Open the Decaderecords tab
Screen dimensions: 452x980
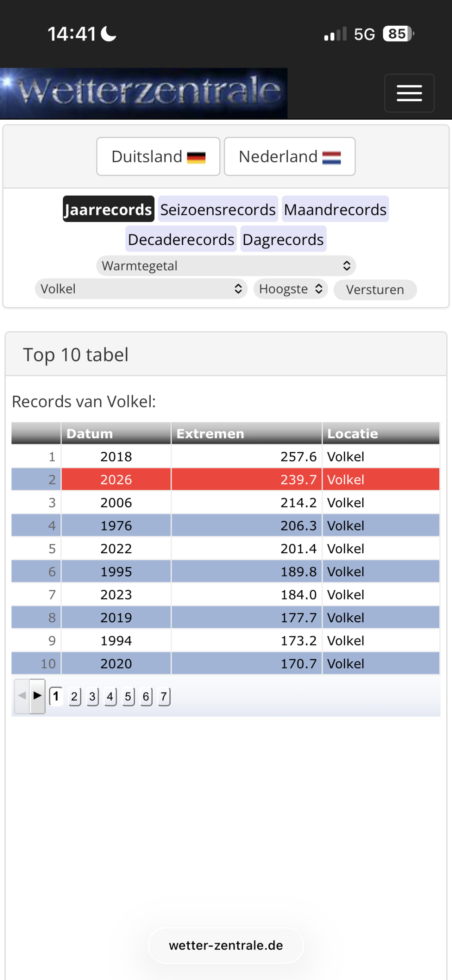(x=181, y=239)
